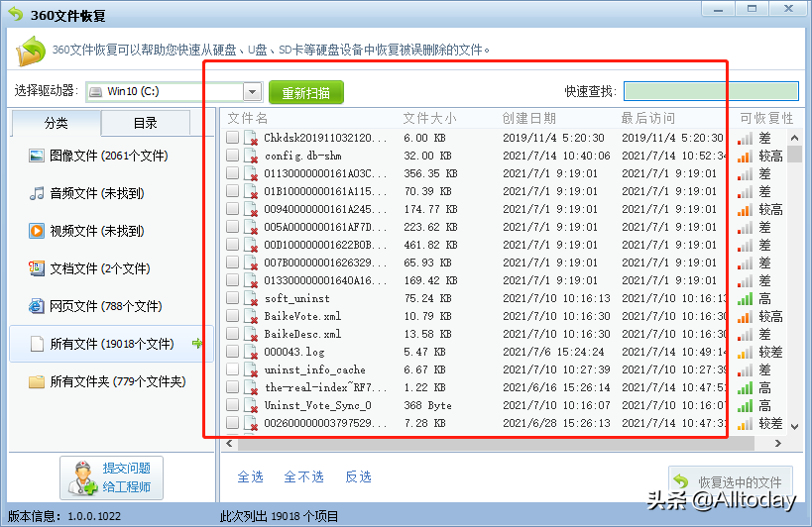Sort by 可恢复性 column header
Image resolution: width=812 pixels, height=527 pixels.
(x=766, y=119)
